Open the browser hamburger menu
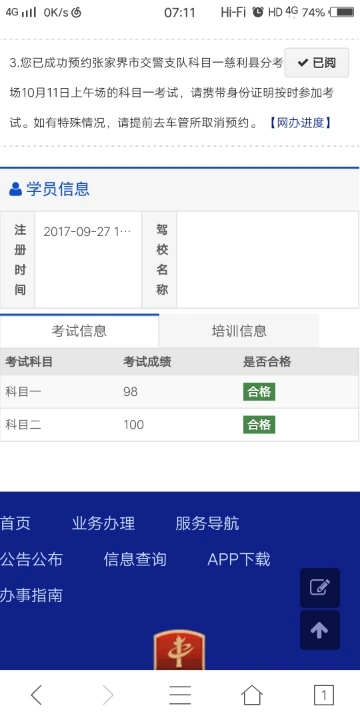 click(x=180, y=695)
